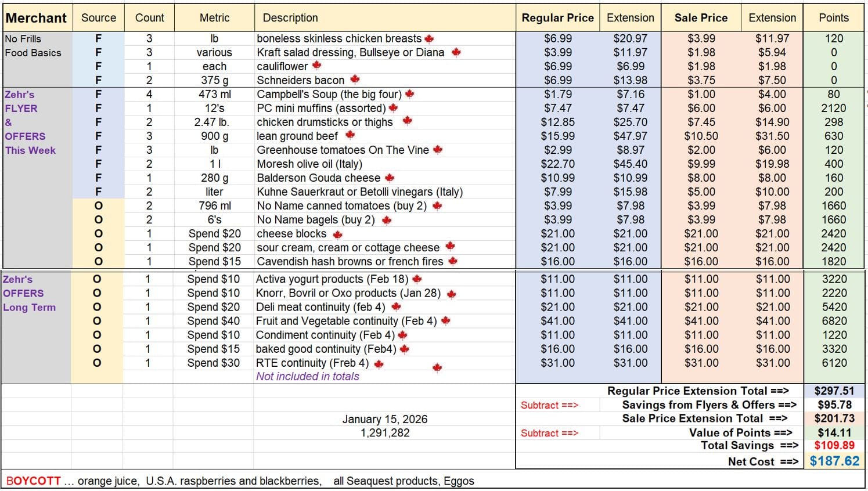
Task: Select the 6820 points cell
Action: [x=834, y=321]
